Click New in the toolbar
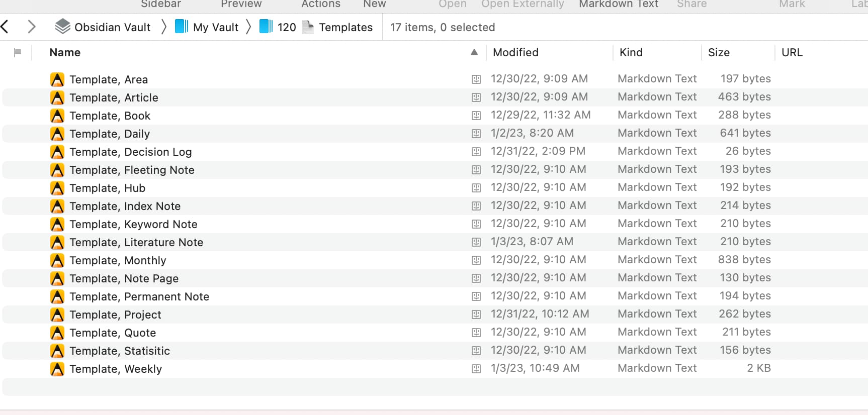The height and width of the screenshot is (415, 868). pyautogui.click(x=375, y=4)
